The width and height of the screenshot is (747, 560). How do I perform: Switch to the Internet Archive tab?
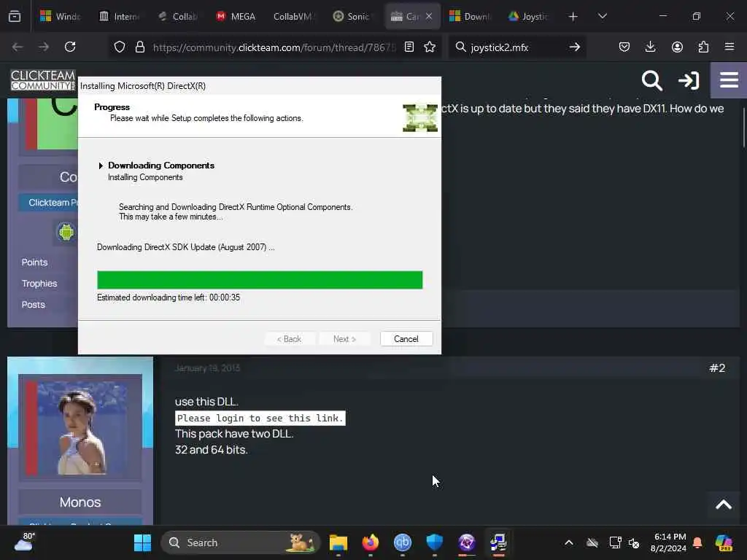click(119, 17)
